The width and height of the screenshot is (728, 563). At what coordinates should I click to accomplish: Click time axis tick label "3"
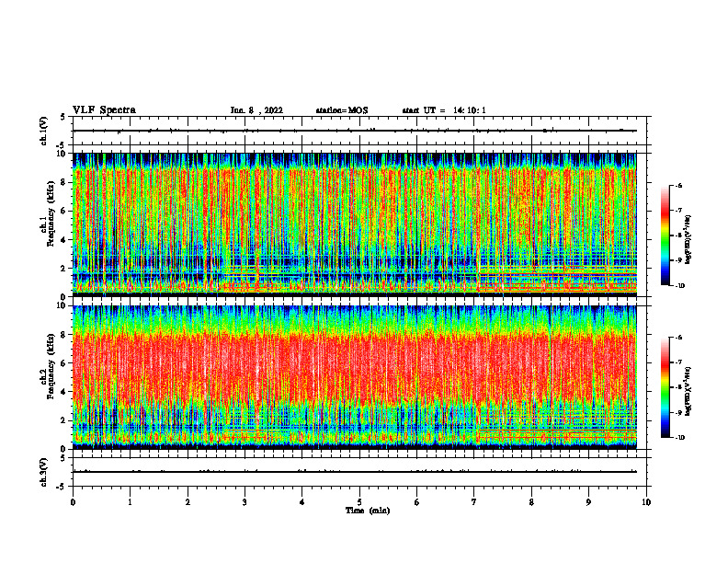[245, 502]
